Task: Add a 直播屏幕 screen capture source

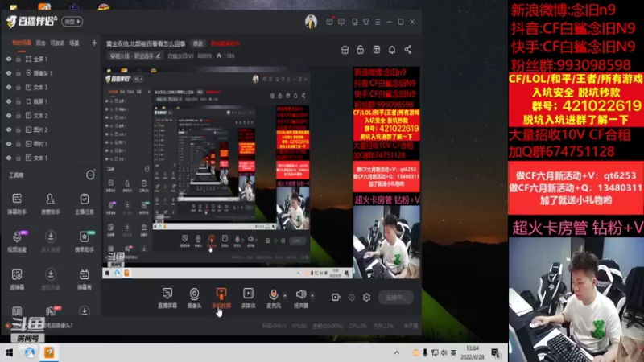Action: pos(167,298)
